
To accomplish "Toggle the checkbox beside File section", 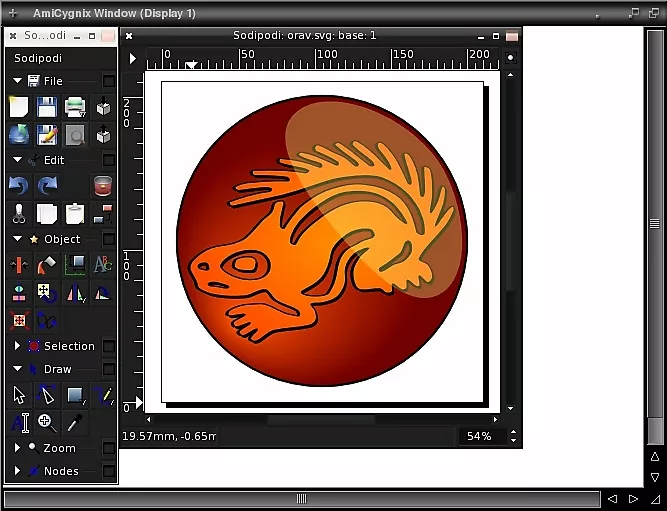I will coord(108,81).
